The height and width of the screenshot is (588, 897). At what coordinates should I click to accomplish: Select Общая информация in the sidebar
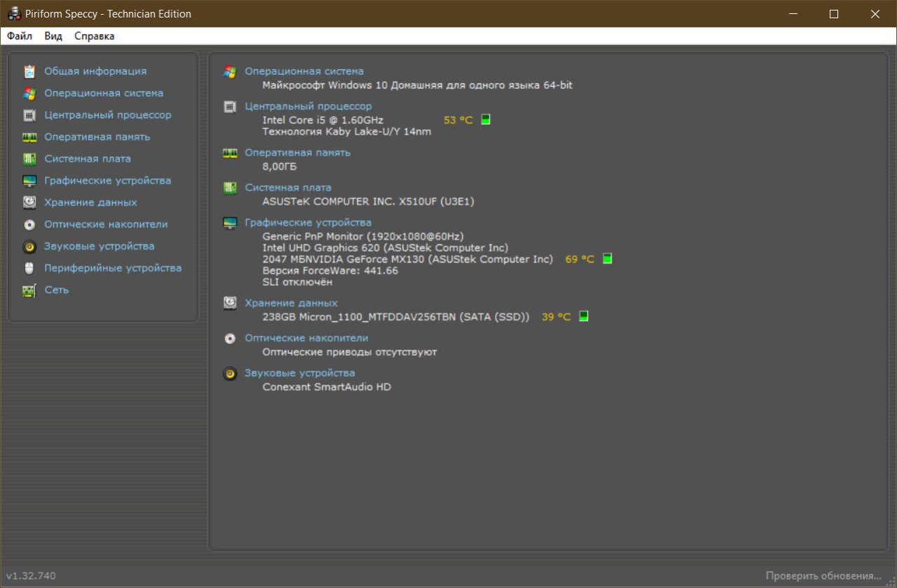point(95,71)
